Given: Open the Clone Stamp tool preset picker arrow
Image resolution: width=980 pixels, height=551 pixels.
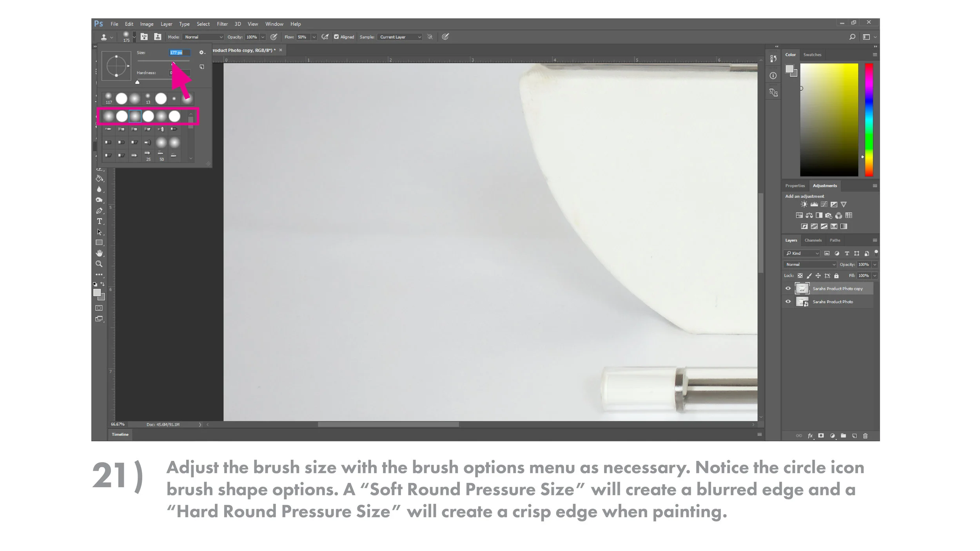Looking at the screenshot, I should (112, 37).
